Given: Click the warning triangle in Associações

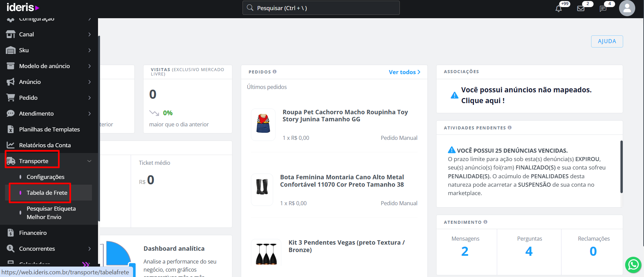Looking at the screenshot, I should [x=454, y=95].
